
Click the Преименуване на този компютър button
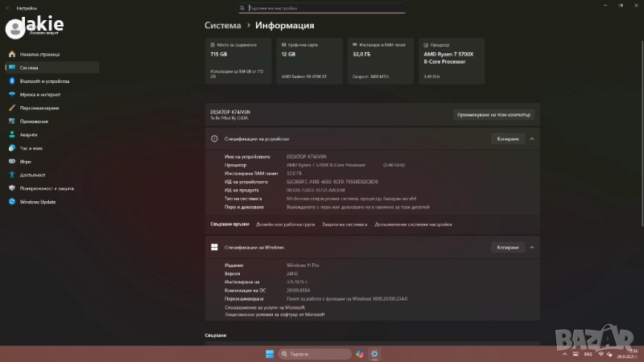tap(493, 114)
